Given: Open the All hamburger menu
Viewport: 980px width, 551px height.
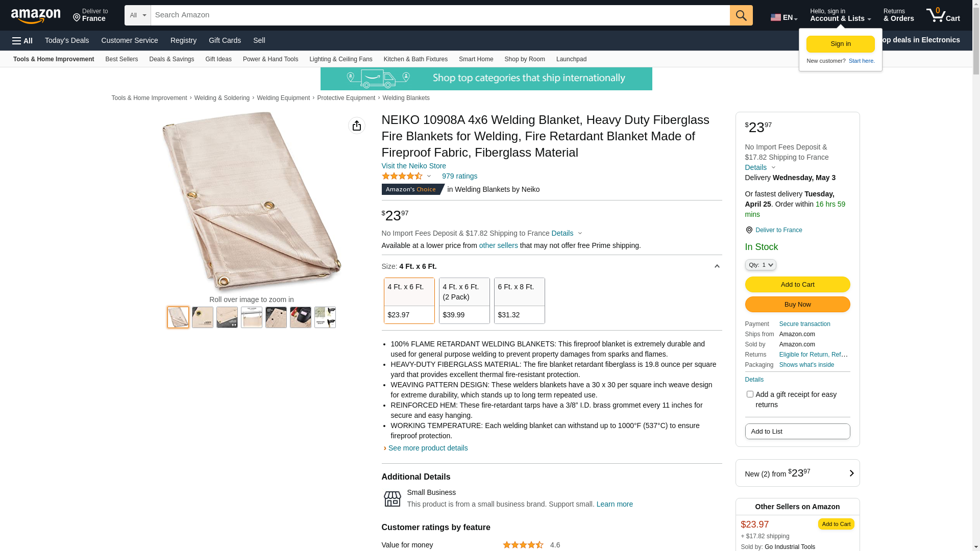Looking at the screenshot, I should point(22,40).
